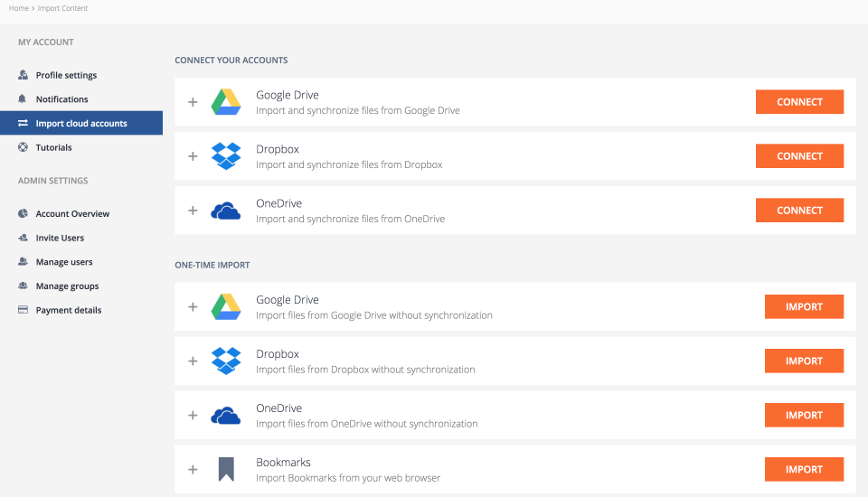Click the Bookmarks ribbon icon
Viewport: 868px width, 497px height.
coord(226,469)
